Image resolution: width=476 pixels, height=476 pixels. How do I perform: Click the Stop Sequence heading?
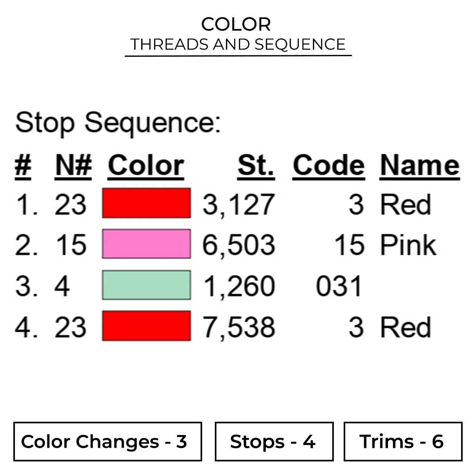tap(118, 123)
